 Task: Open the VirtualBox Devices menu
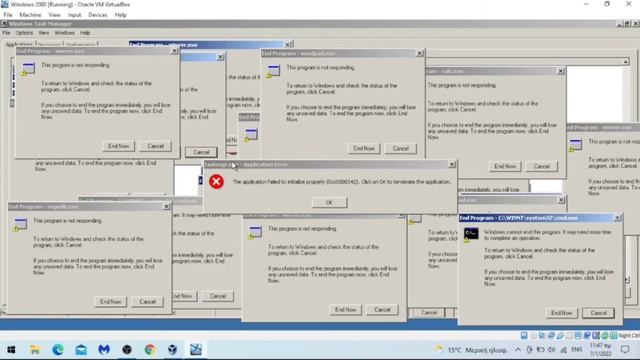[98, 15]
